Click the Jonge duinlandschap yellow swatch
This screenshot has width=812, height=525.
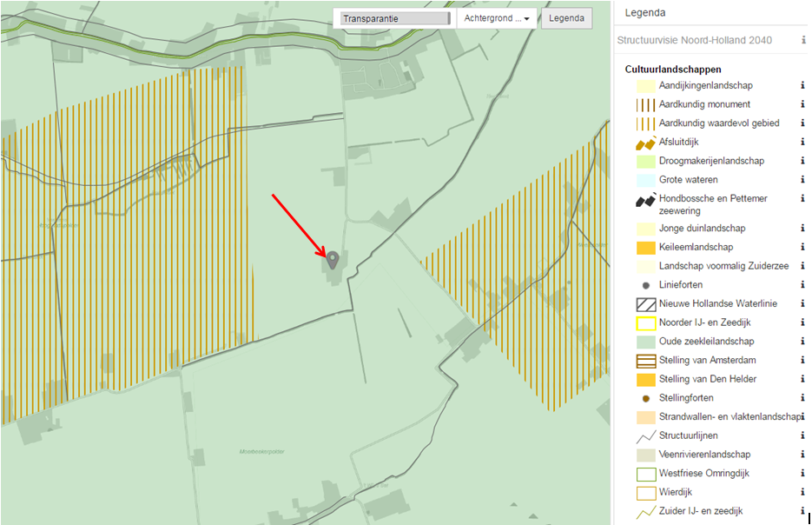coord(645,229)
